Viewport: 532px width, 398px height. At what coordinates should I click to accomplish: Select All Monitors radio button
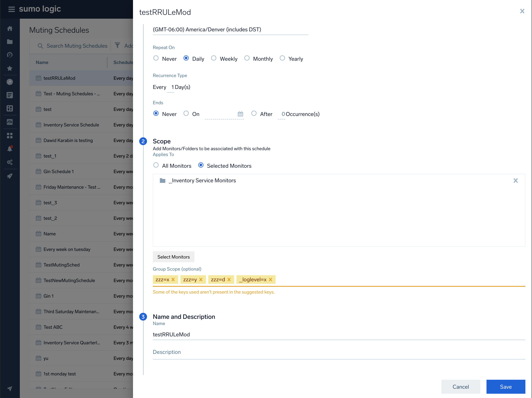(x=156, y=165)
